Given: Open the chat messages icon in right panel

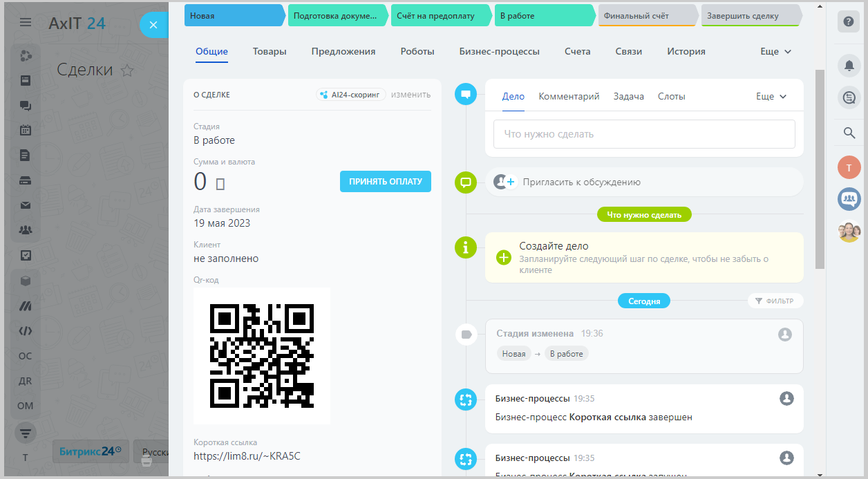Looking at the screenshot, I should tap(849, 97).
